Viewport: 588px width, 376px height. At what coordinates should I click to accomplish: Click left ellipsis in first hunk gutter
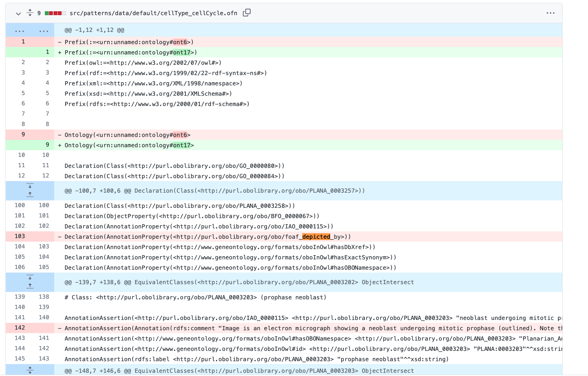point(19,31)
